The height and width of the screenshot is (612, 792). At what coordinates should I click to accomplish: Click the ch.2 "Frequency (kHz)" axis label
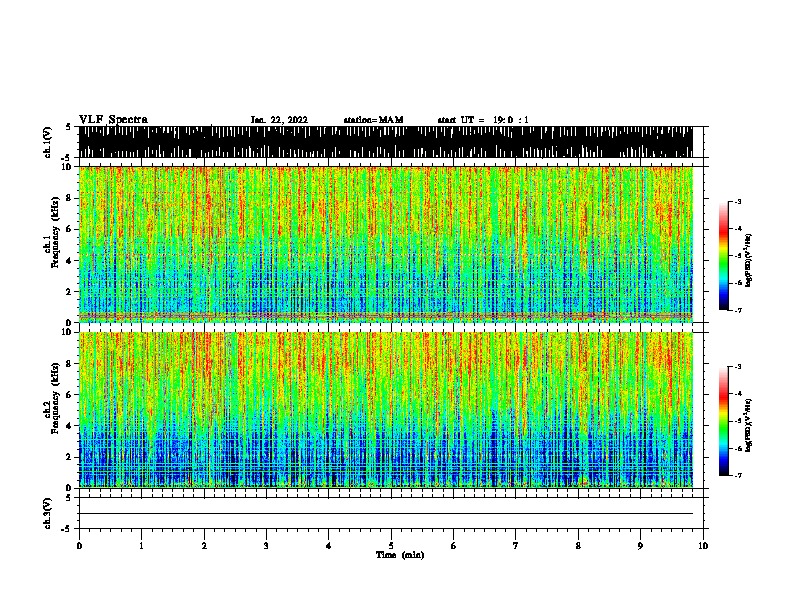point(55,398)
